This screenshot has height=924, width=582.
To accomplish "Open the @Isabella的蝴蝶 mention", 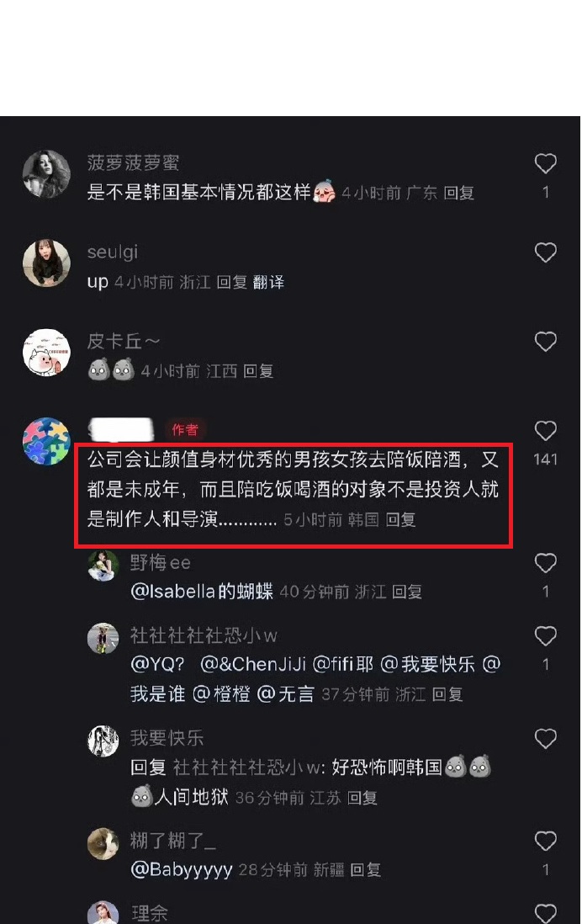I will [202, 592].
